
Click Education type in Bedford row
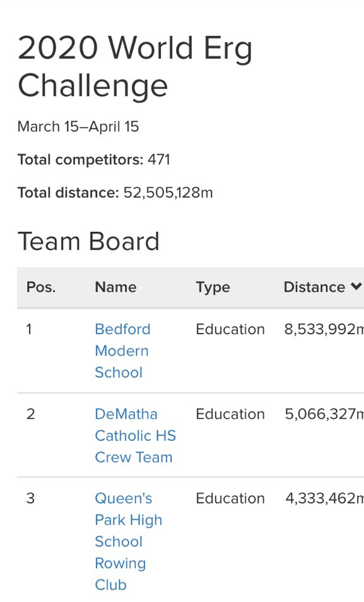click(x=230, y=329)
